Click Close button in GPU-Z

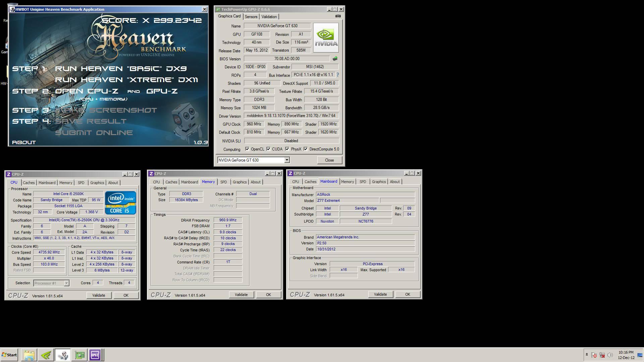tap(329, 160)
